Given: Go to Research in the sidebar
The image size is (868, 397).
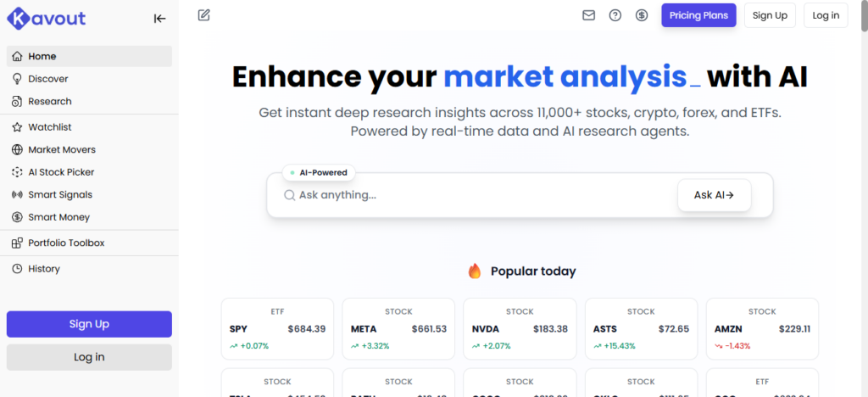Looking at the screenshot, I should pyautogui.click(x=49, y=101).
